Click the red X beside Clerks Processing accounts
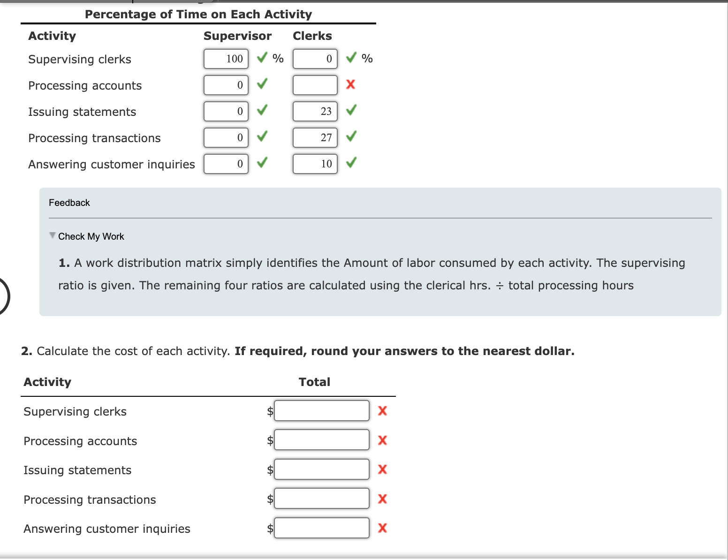The width and height of the screenshot is (728, 560). pos(350,84)
